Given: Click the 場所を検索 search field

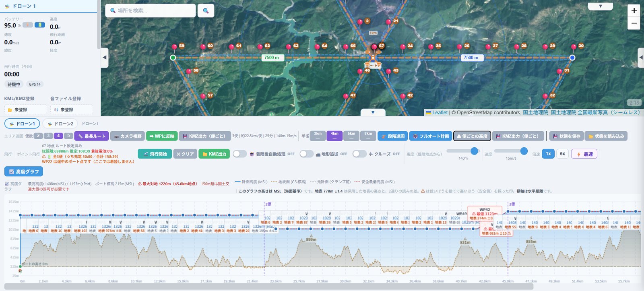Looking at the screenshot, I should (151, 10).
